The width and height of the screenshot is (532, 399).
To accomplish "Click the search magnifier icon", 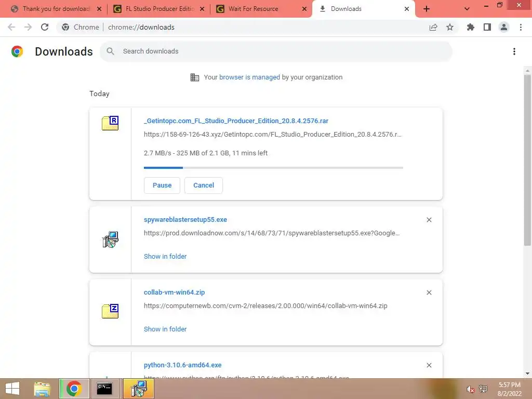I will [110, 51].
